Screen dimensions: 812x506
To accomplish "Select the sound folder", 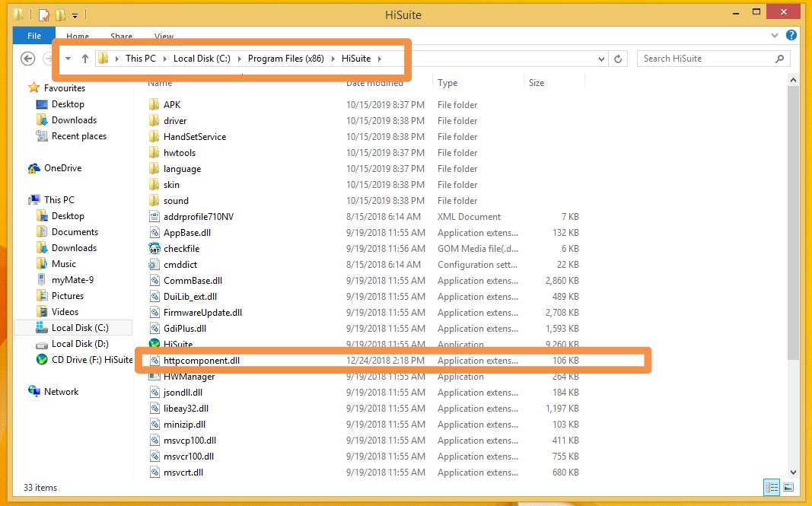I will pos(176,201).
